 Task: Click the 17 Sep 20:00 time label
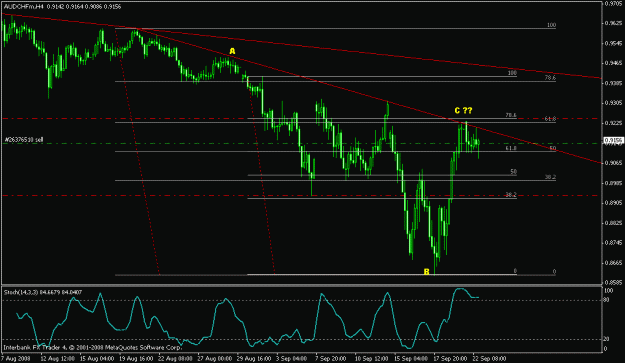tap(450, 358)
